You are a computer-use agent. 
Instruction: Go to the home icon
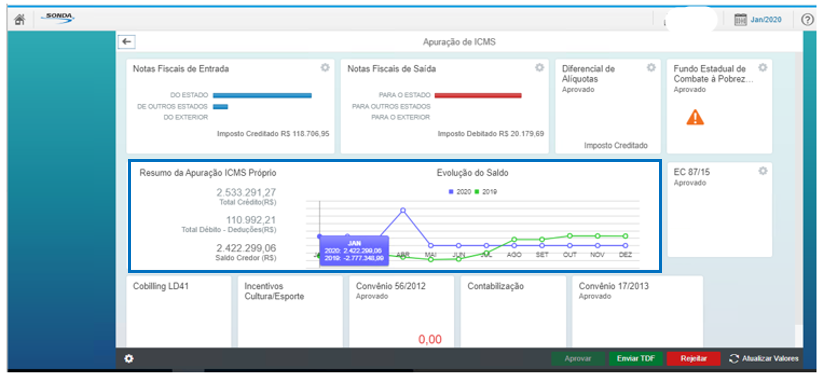(20, 20)
